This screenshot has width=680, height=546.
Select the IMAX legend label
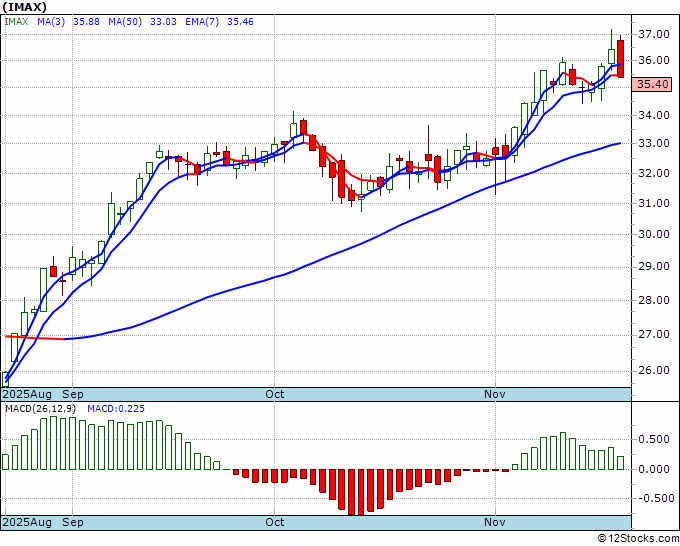(x=16, y=22)
